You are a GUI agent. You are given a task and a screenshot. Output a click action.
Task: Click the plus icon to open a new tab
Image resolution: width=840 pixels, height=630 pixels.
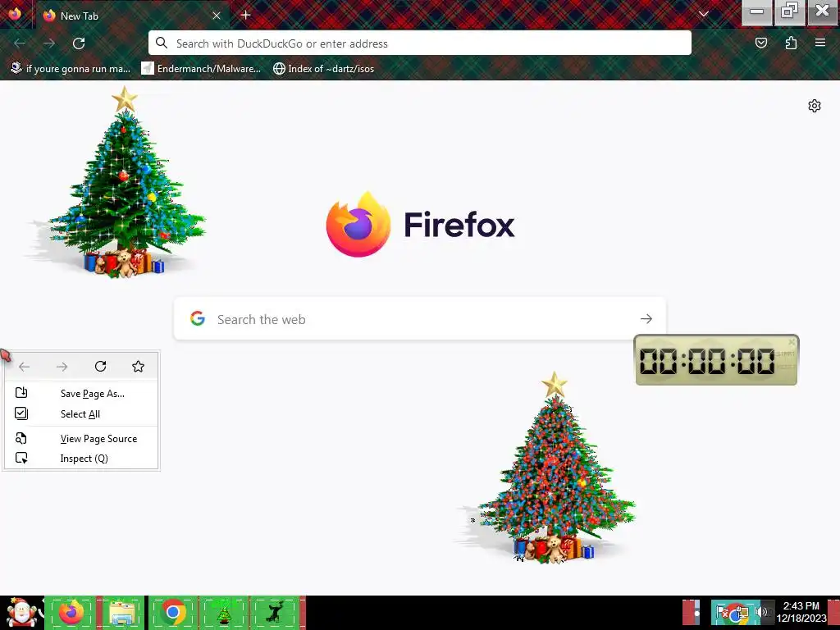tap(246, 15)
